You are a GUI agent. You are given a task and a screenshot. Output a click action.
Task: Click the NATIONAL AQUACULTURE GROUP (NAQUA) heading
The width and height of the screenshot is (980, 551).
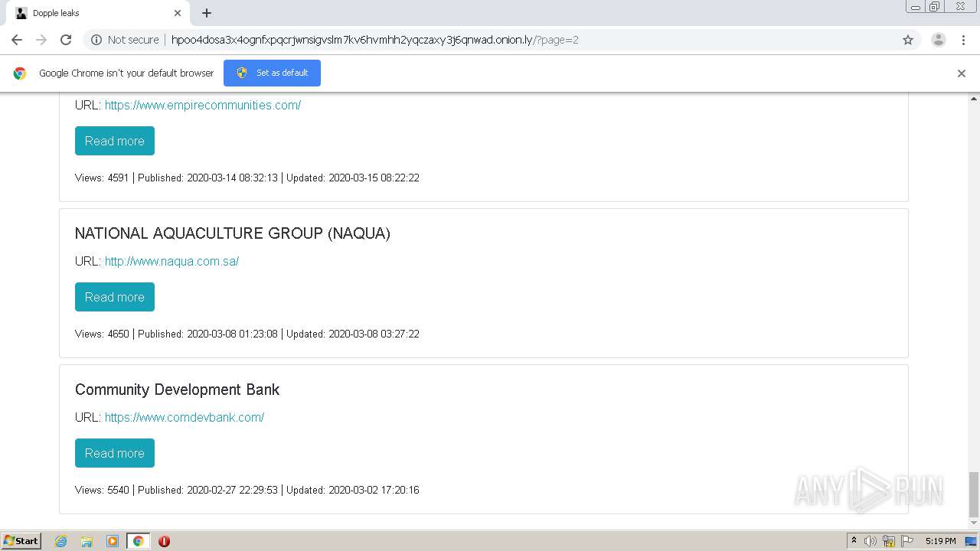(233, 233)
